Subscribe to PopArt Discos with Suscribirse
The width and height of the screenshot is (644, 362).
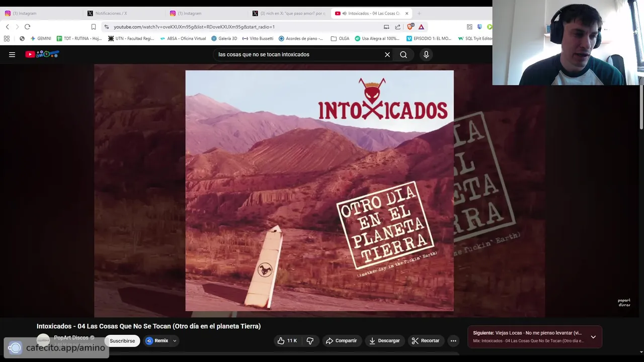[122, 340]
